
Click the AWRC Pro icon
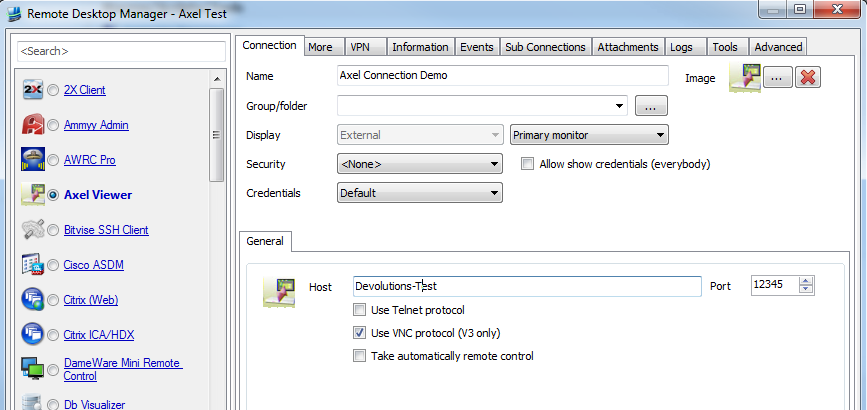pos(33,159)
